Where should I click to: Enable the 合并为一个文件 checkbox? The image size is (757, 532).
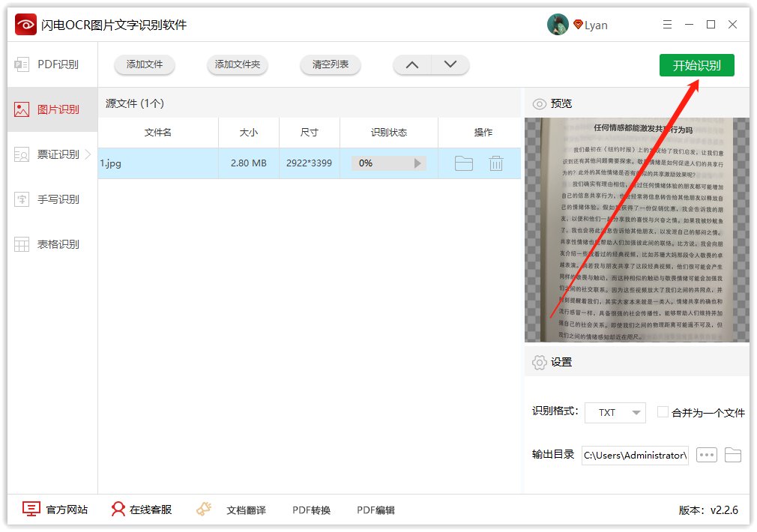coord(663,412)
